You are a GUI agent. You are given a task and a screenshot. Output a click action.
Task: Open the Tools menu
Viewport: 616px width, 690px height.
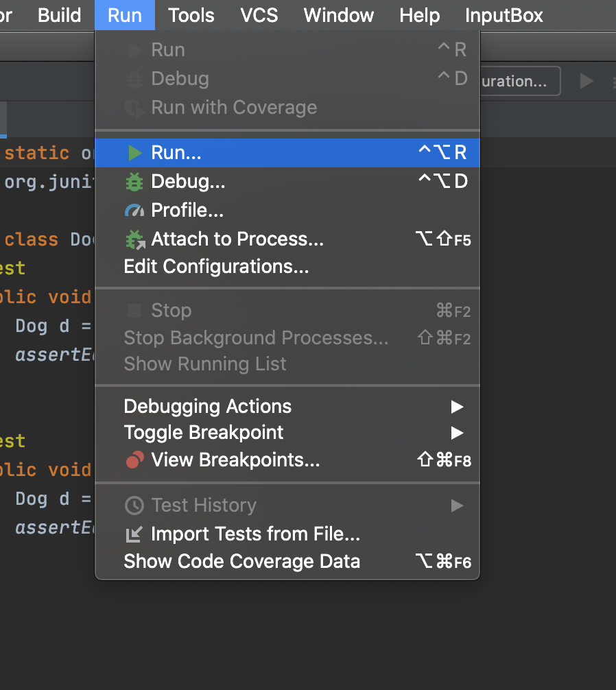(191, 15)
